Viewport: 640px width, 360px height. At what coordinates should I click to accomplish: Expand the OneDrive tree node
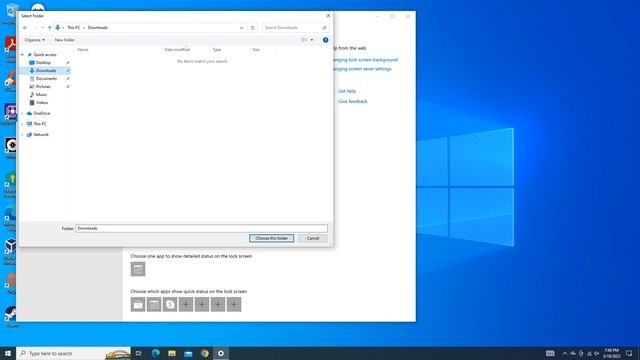pyautogui.click(x=22, y=113)
